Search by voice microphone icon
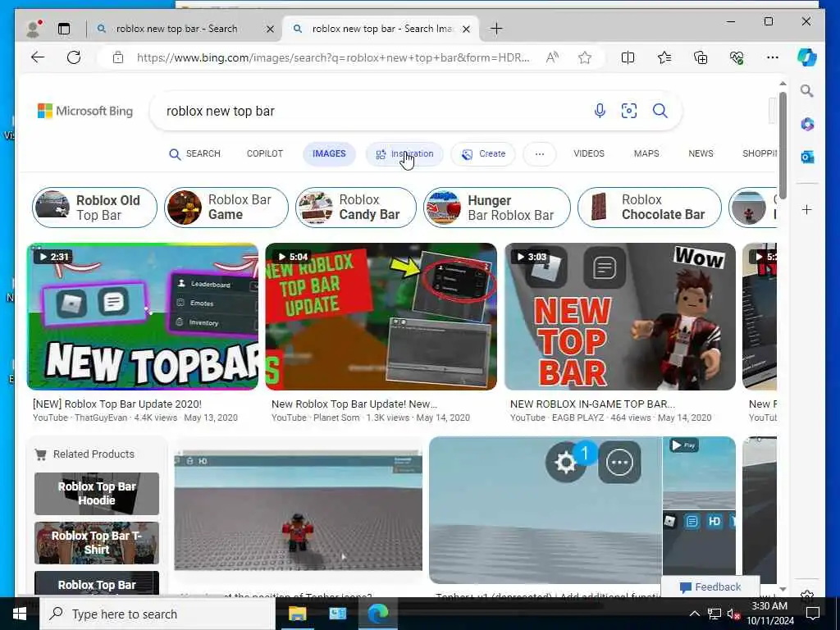Viewport: 840px width, 630px height. tap(600, 111)
